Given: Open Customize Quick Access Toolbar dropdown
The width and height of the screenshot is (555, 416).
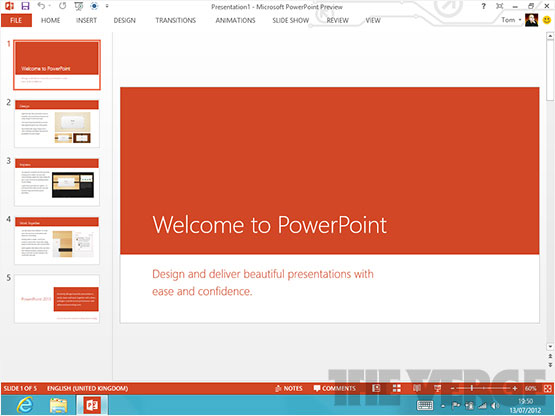Looking at the screenshot, I should 107,6.
